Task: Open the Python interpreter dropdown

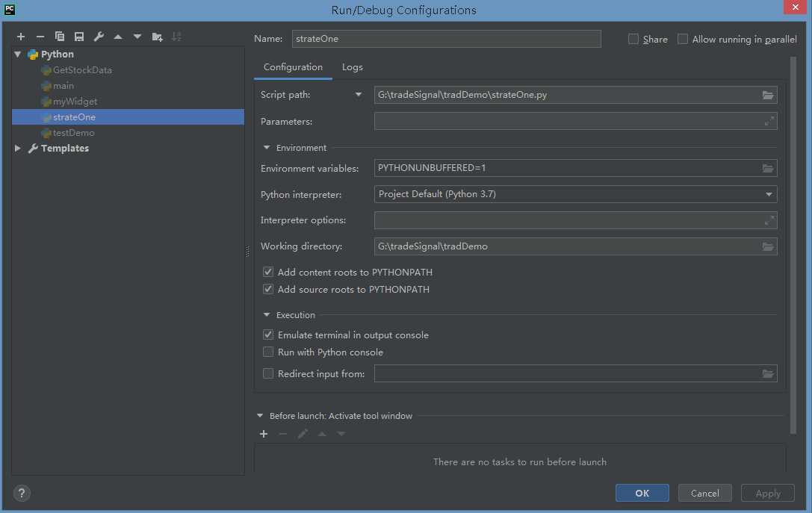Action: 769,194
